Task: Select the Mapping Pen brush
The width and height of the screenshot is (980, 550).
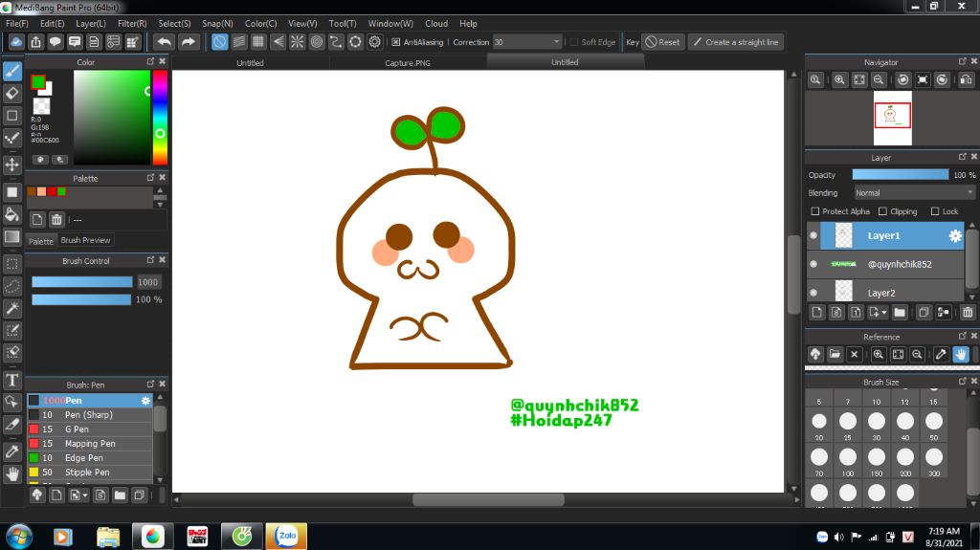Action: point(89,443)
